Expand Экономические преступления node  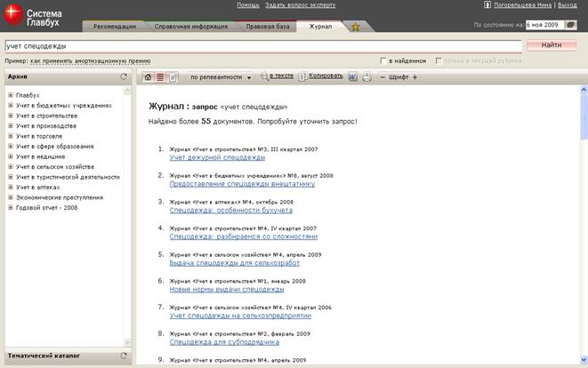[11, 197]
